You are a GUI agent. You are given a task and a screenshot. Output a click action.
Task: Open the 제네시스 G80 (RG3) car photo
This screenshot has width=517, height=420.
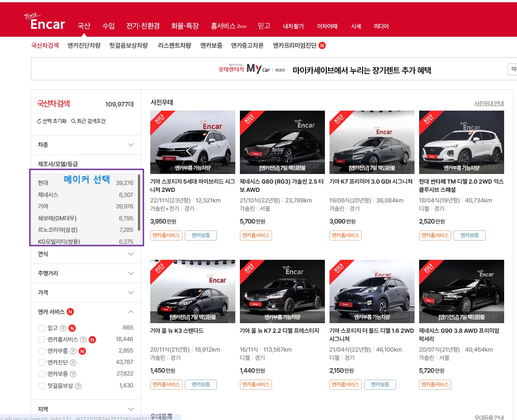pos(282,142)
